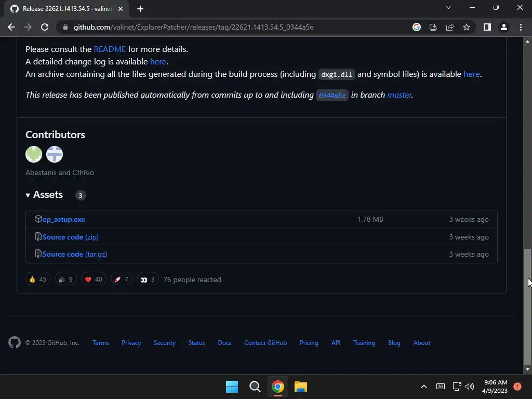Viewport: 532px width, 399px height.
Task: Open the browser side panel
Action: 487,27
